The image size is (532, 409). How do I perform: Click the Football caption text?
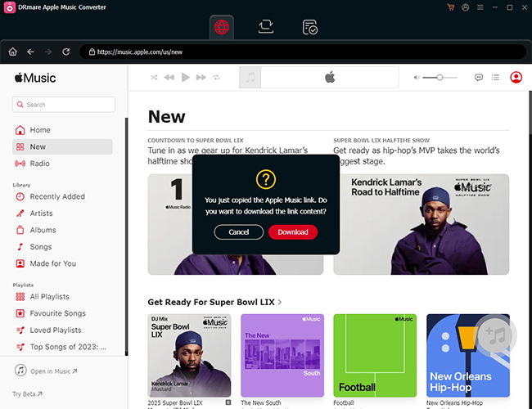(344, 402)
